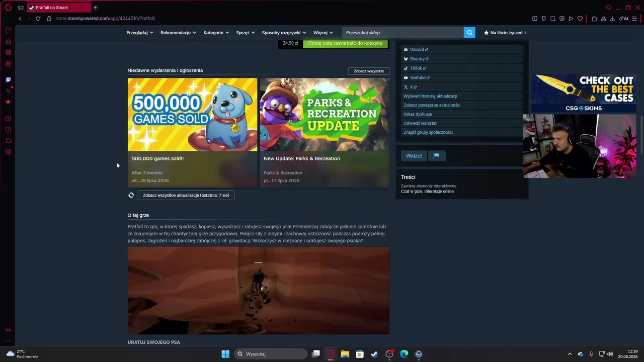The height and width of the screenshot is (362, 644).
Task: Click the report flag button beside Widżet
Action: click(436, 156)
